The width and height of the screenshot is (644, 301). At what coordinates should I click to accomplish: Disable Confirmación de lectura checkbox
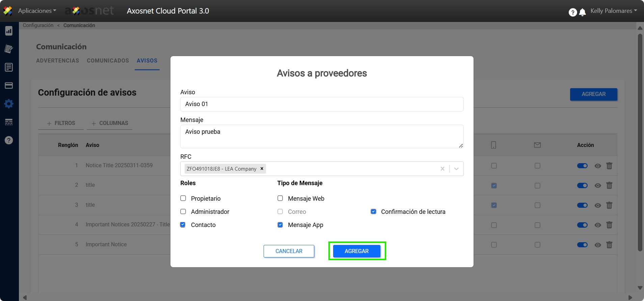tap(373, 211)
